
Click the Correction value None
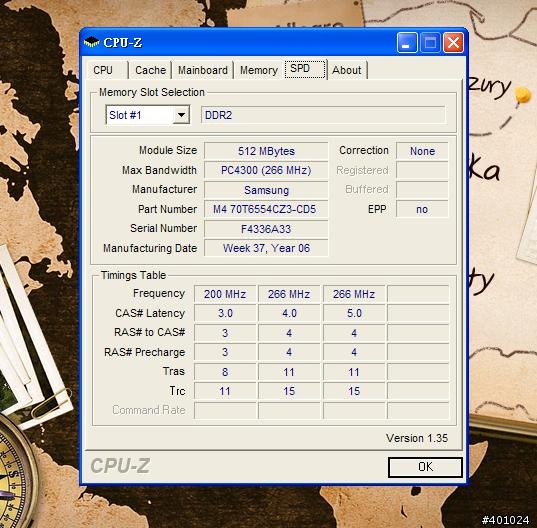(x=422, y=151)
